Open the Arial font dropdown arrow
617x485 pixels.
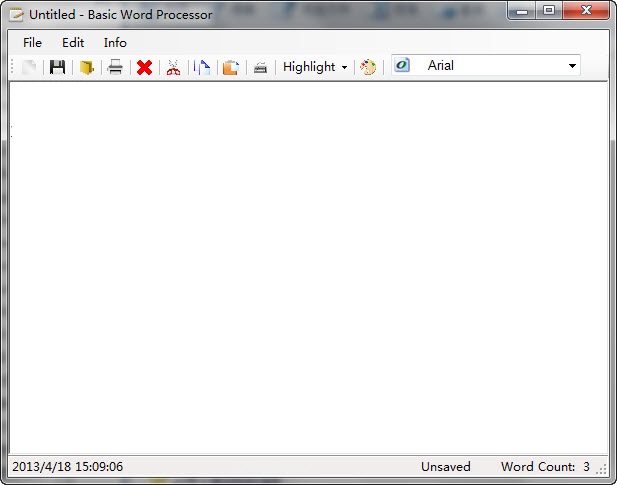coord(572,66)
